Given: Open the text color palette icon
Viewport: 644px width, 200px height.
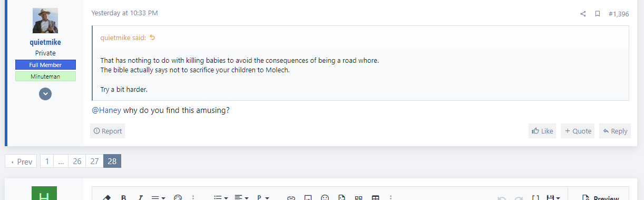Looking at the screenshot, I should (178, 198).
